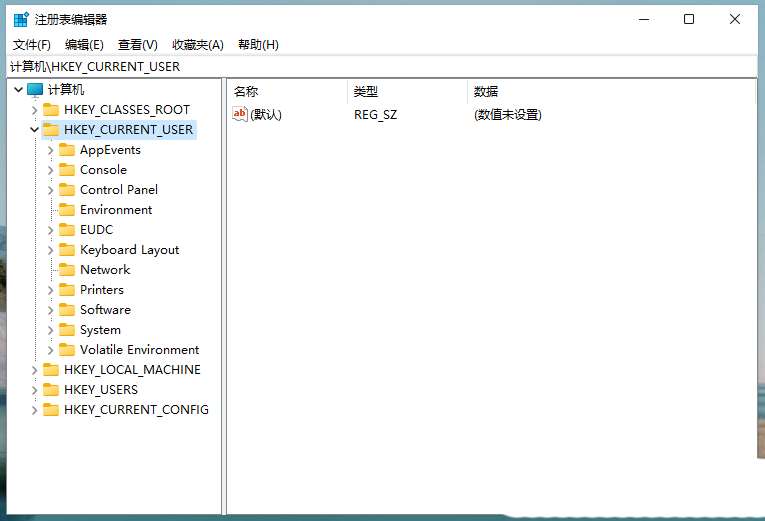The width and height of the screenshot is (765, 521).
Task: Select the Network tree label
Action: pyautogui.click(x=105, y=270)
